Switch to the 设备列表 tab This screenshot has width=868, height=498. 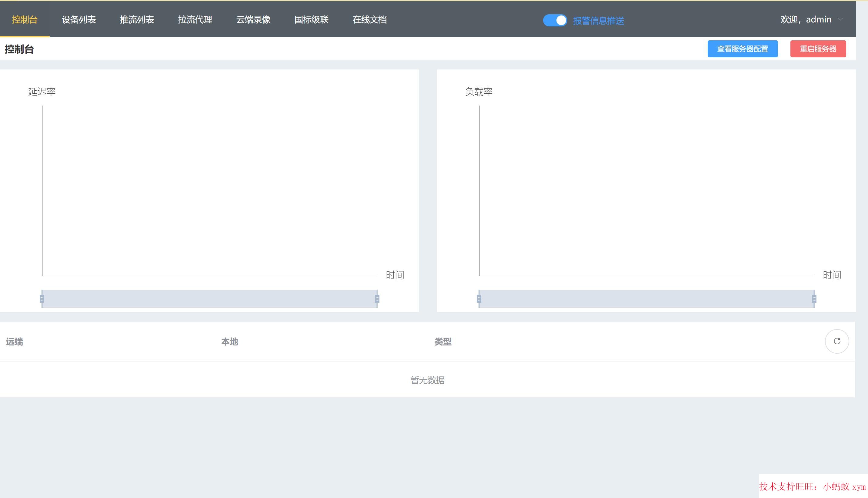78,19
